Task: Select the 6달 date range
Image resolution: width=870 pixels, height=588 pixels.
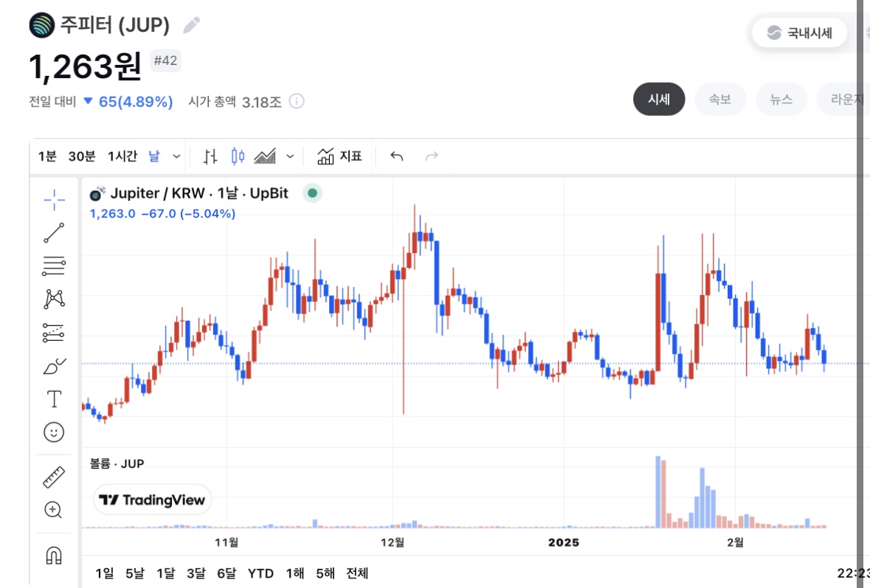Action: pos(227,573)
